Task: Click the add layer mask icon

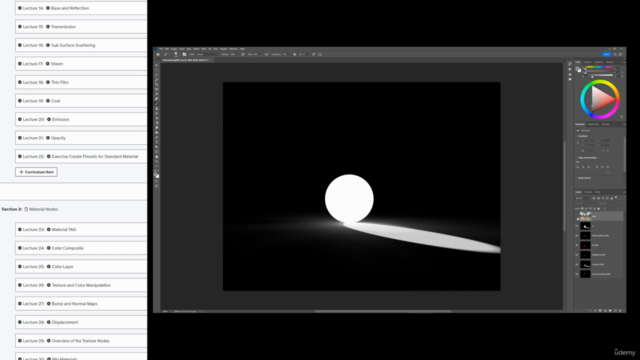Action: click(x=600, y=311)
